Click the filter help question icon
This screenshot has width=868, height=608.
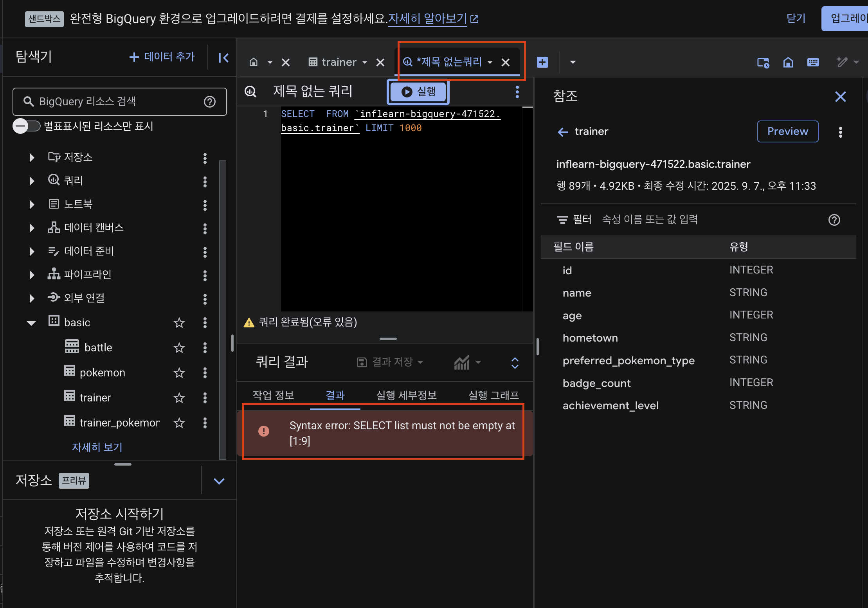tap(834, 220)
